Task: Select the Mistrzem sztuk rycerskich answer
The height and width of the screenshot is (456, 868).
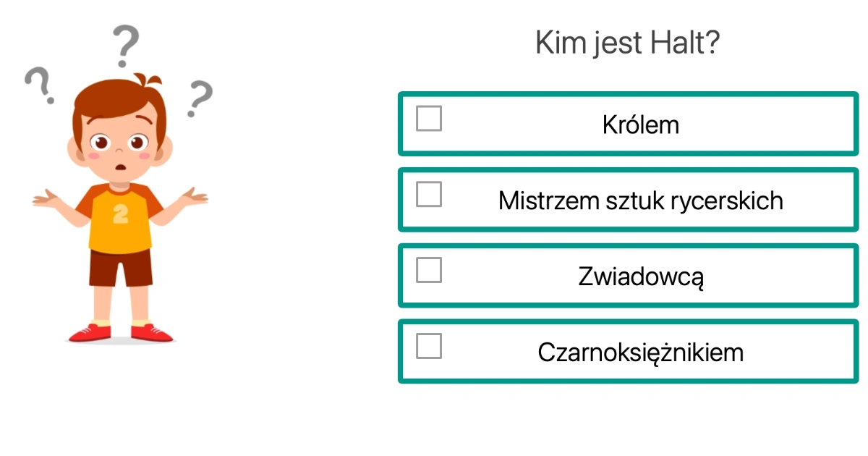Action: [x=627, y=200]
